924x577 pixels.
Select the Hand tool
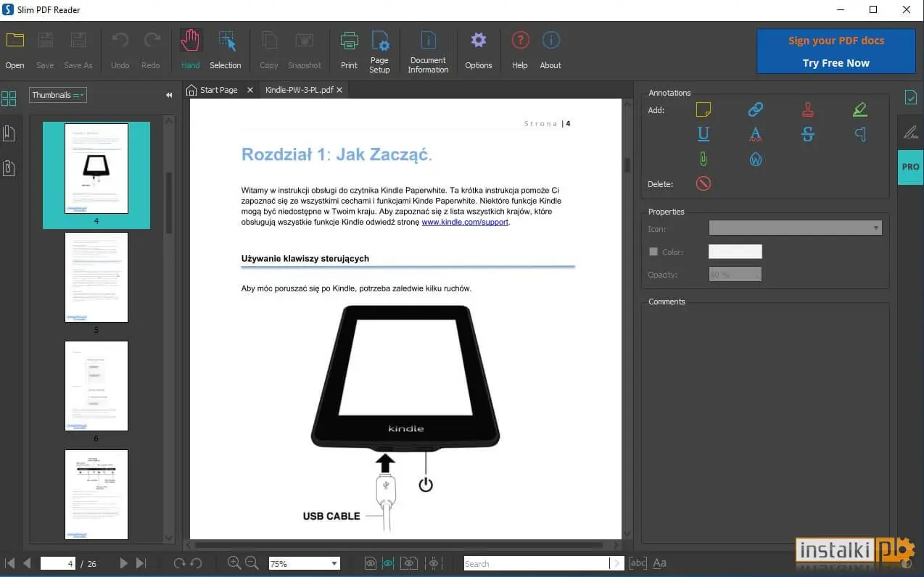[190, 49]
